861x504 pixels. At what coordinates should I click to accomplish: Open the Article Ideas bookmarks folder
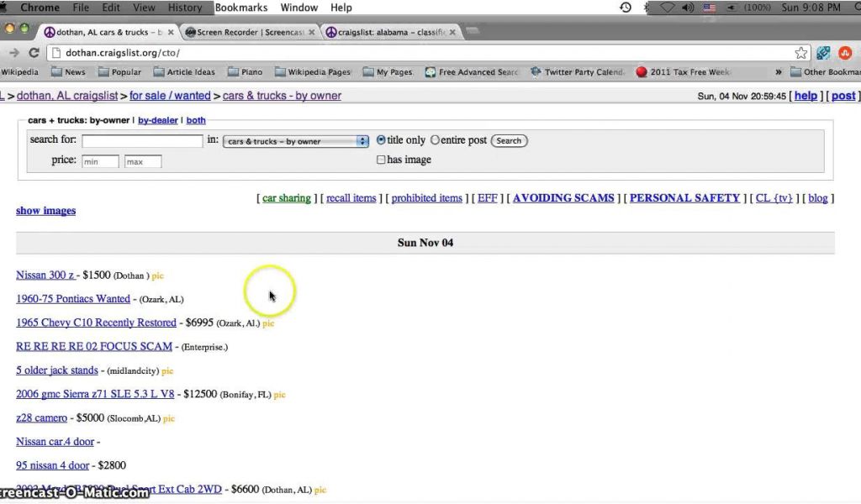(x=184, y=72)
